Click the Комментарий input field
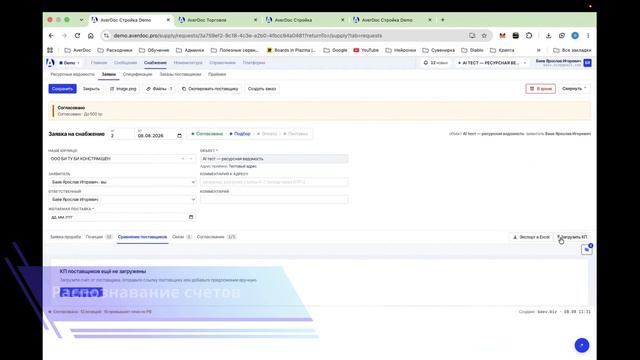 coord(274,200)
